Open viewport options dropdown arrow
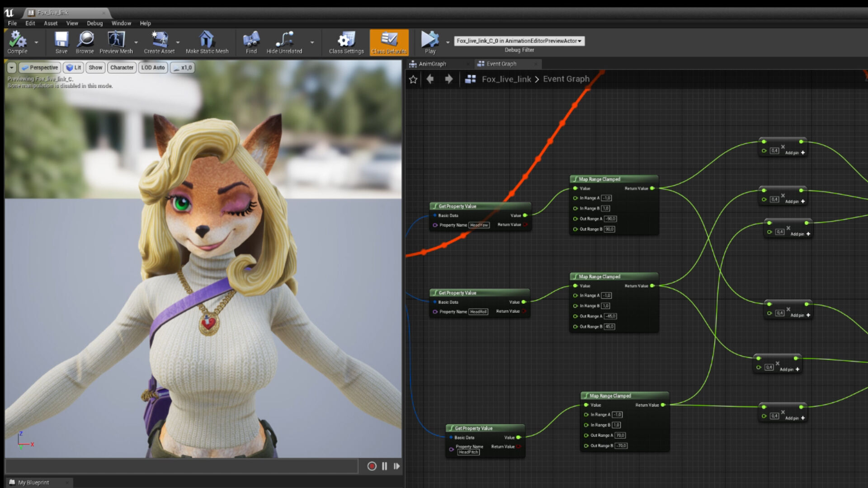The height and width of the screenshot is (488, 868). 12,68
